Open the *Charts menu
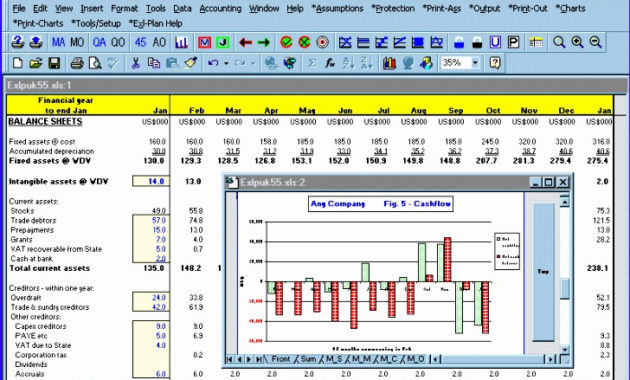Screen dimensions: 630x380 tap(570, 8)
